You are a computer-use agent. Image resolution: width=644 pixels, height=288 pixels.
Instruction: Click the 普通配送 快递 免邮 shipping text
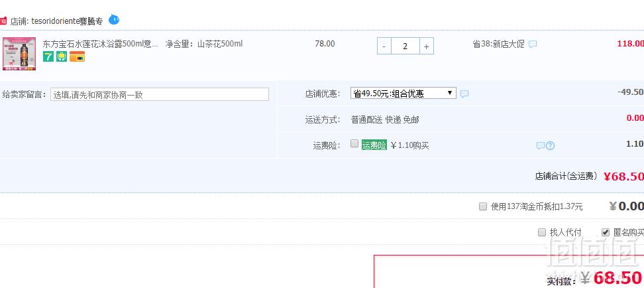point(385,119)
